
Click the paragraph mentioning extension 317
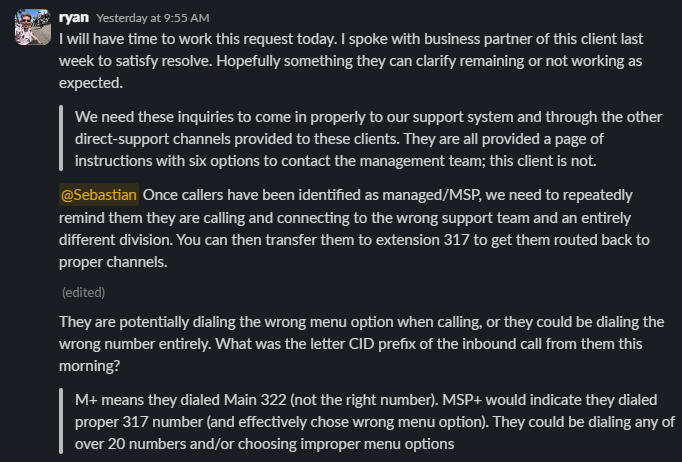click(354, 228)
